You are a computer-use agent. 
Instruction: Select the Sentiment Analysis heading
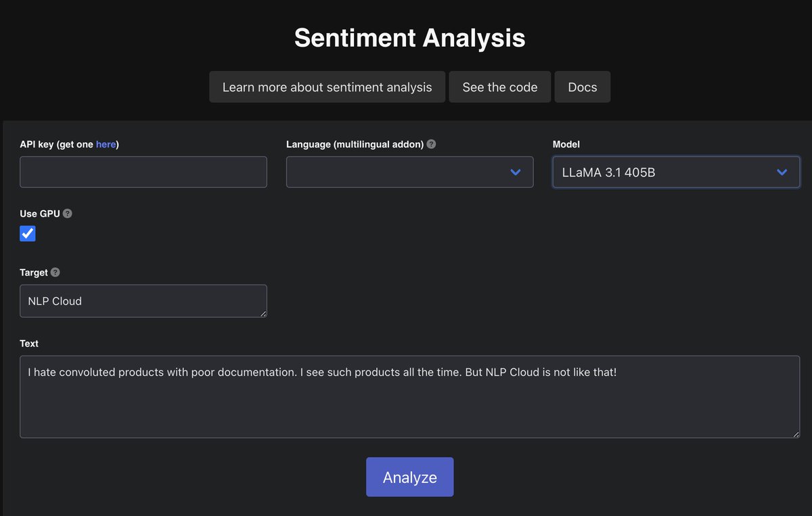click(410, 38)
